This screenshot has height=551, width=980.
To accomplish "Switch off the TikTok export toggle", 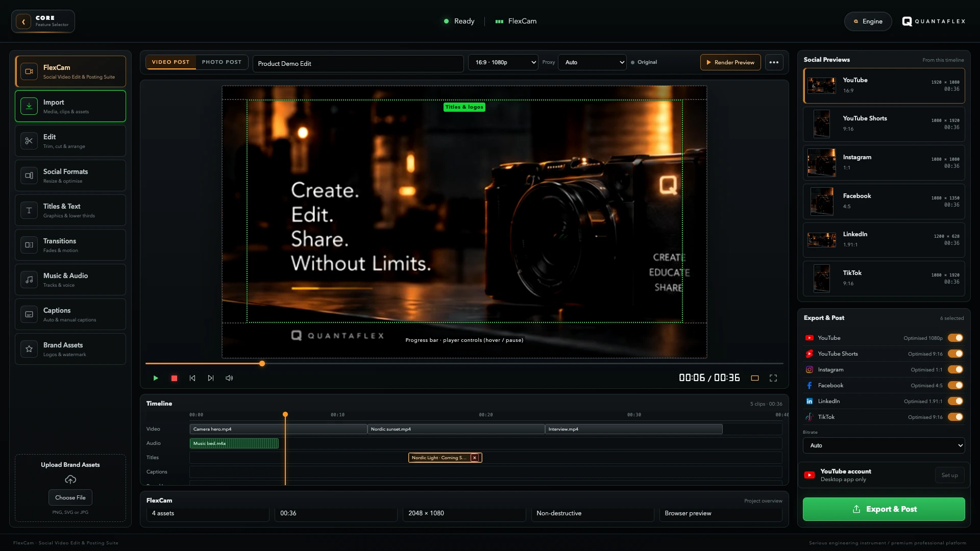I will point(955,417).
